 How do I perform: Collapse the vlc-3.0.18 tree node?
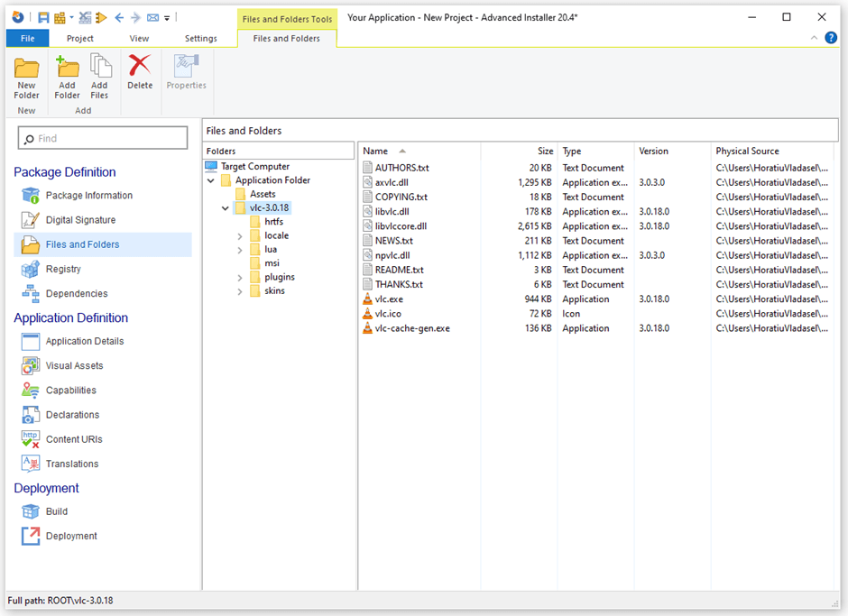coord(225,208)
